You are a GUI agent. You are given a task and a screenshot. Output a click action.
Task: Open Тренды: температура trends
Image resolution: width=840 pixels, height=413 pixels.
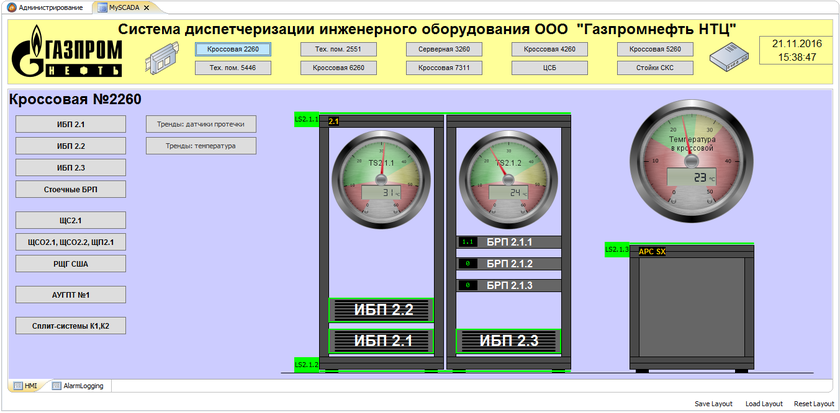(x=201, y=146)
